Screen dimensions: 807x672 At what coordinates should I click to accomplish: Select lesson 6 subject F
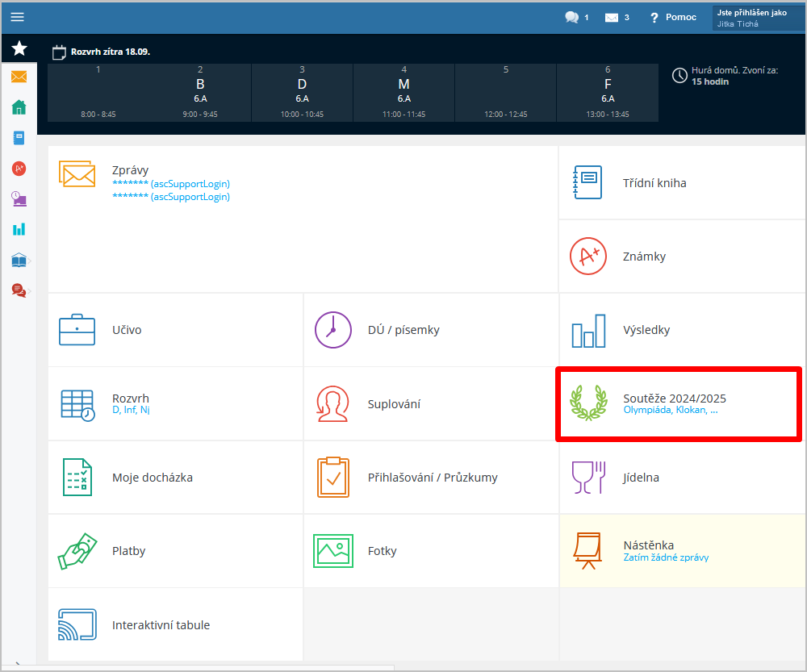point(608,93)
